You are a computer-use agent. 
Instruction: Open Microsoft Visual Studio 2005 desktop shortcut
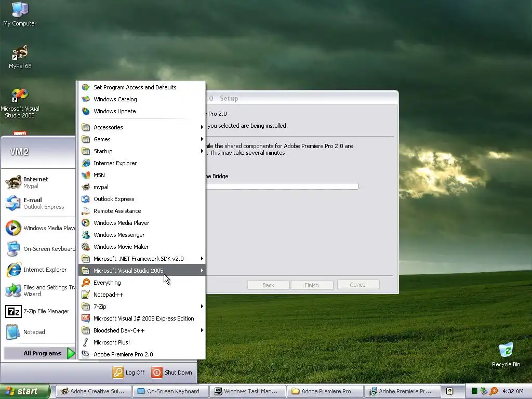(x=20, y=103)
